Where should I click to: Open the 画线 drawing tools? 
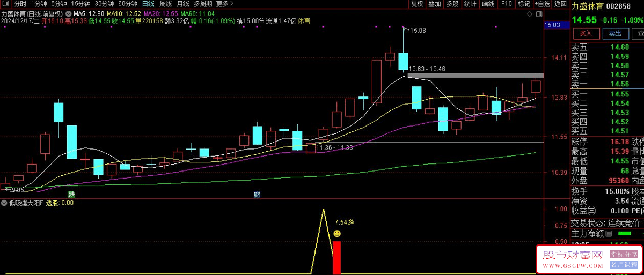[488, 4]
